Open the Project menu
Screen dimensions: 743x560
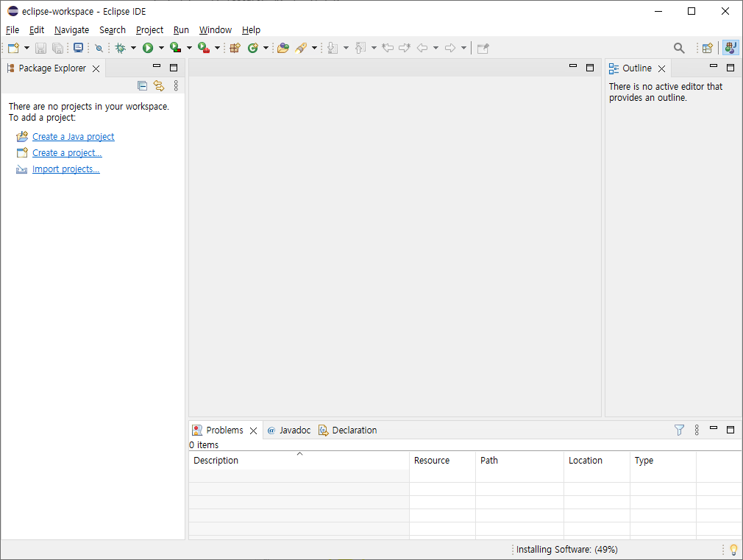149,30
